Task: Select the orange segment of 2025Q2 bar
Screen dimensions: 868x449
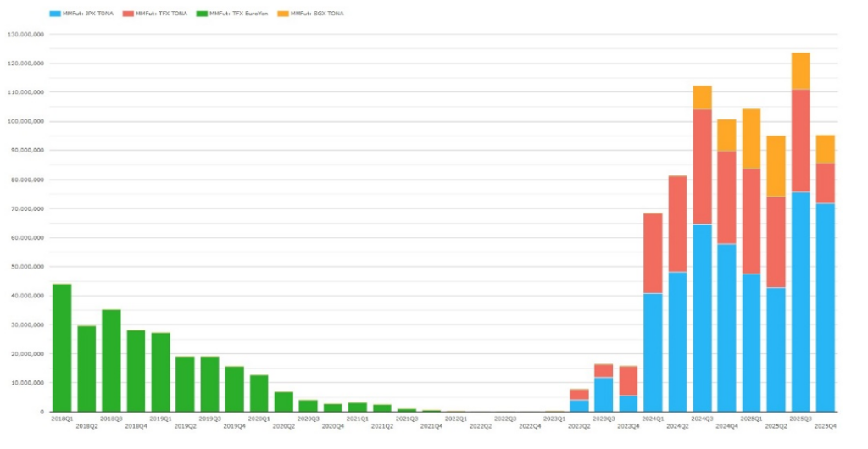Action: 776,166
